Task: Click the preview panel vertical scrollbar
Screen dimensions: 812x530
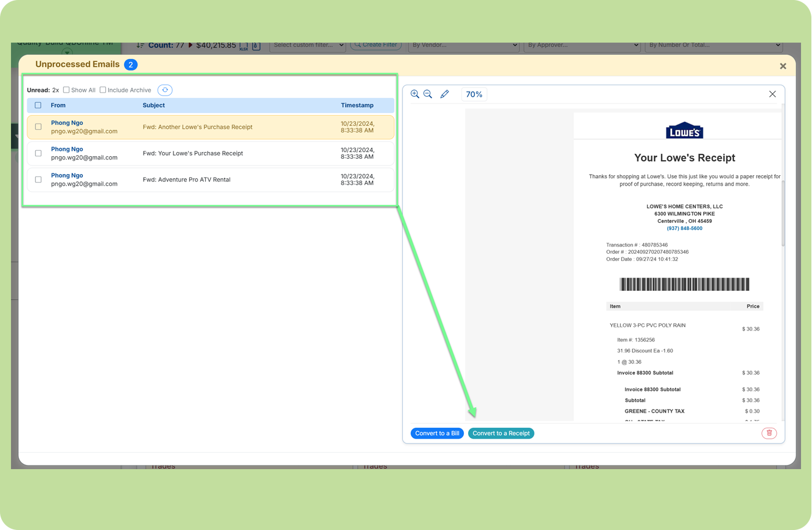Action: pos(783,213)
